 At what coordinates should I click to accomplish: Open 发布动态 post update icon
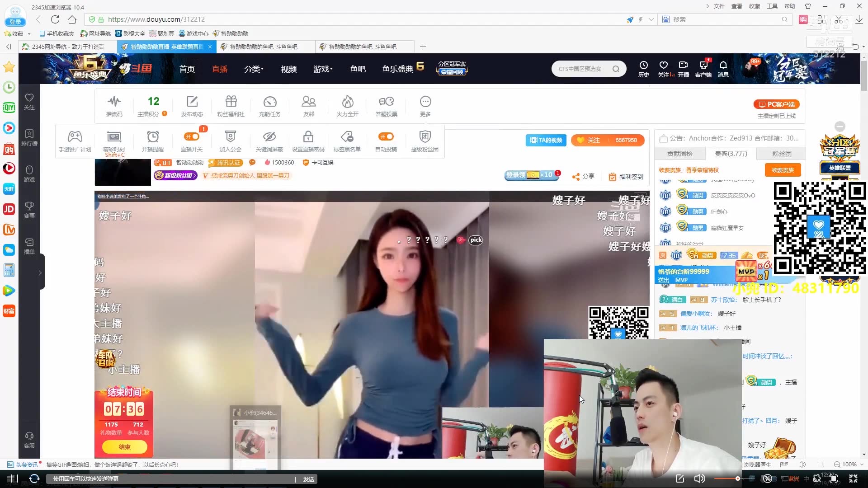(192, 106)
